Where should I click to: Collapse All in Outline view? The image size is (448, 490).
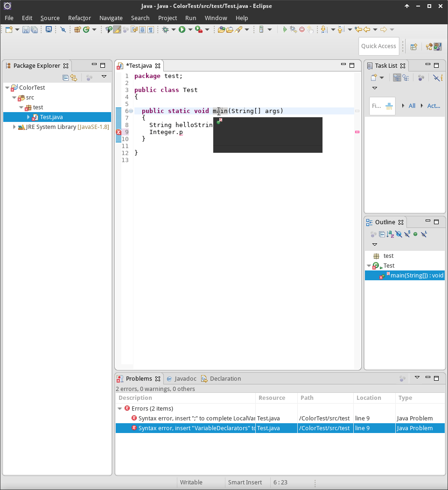click(382, 234)
